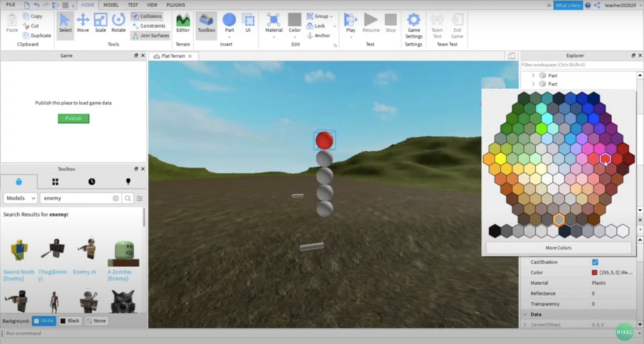Expand the second Part tree item

(533, 84)
